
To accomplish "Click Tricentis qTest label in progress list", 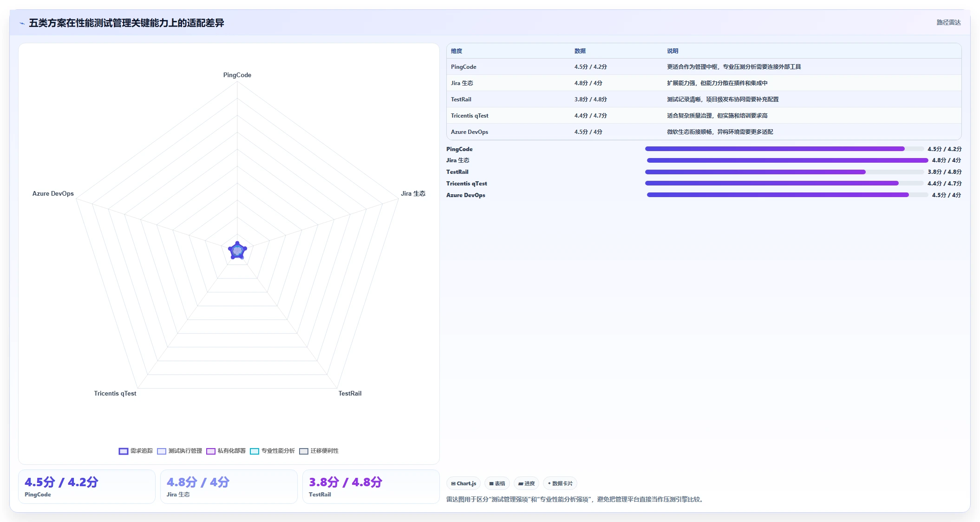I will click(x=467, y=184).
